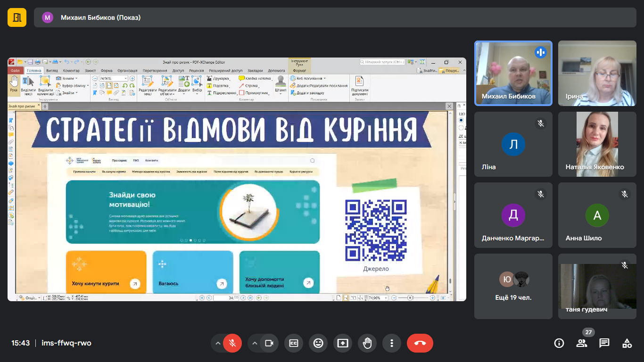The width and height of the screenshot is (644, 362).
Task: Toggle the camera in Meet
Action: [269, 343]
